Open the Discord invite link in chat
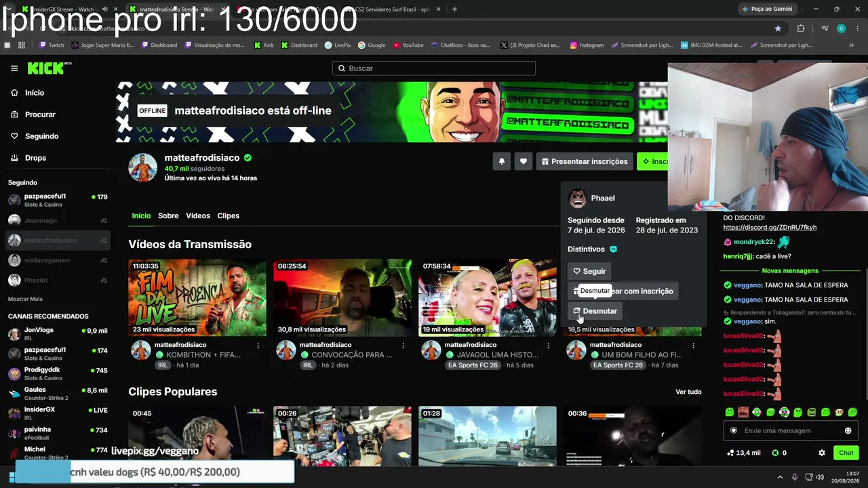The image size is (868, 488). tap(770, 228)
